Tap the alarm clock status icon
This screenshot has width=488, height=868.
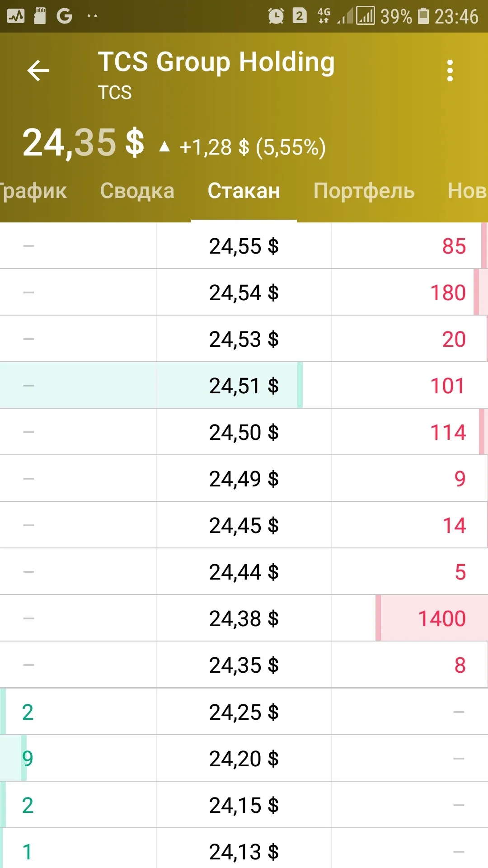(x=276, y=16)
